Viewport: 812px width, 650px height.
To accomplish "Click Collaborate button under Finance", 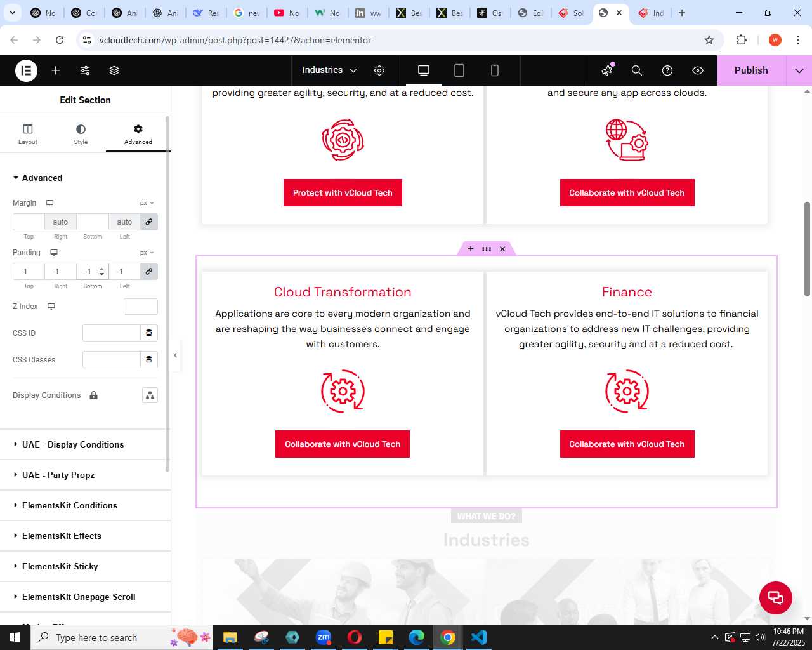I will point(627,444).
